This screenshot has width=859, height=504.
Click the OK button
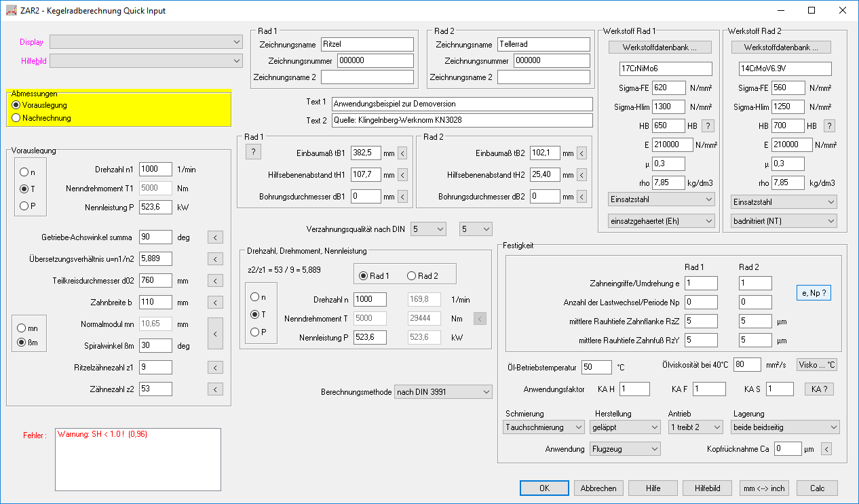[544, 488]
